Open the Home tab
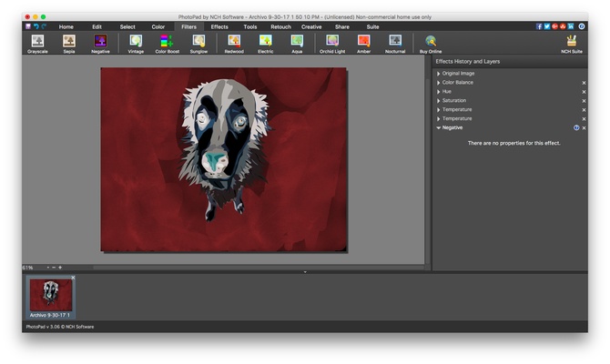Screen dimensions: 610x364 point(66,26)
